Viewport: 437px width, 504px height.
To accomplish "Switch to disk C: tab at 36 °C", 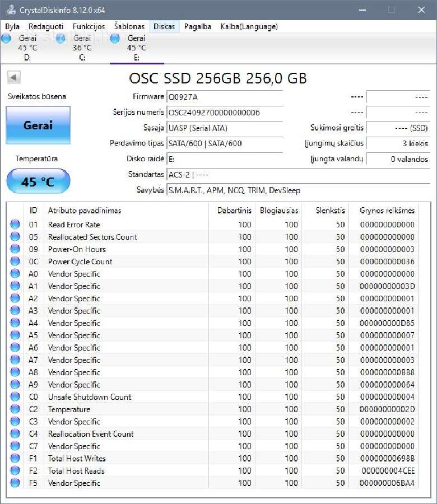I will tap(82, 48).
